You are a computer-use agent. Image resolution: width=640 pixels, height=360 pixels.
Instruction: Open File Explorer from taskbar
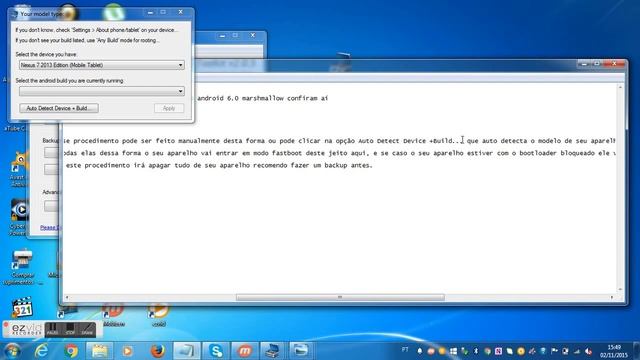tap(99, 351)
